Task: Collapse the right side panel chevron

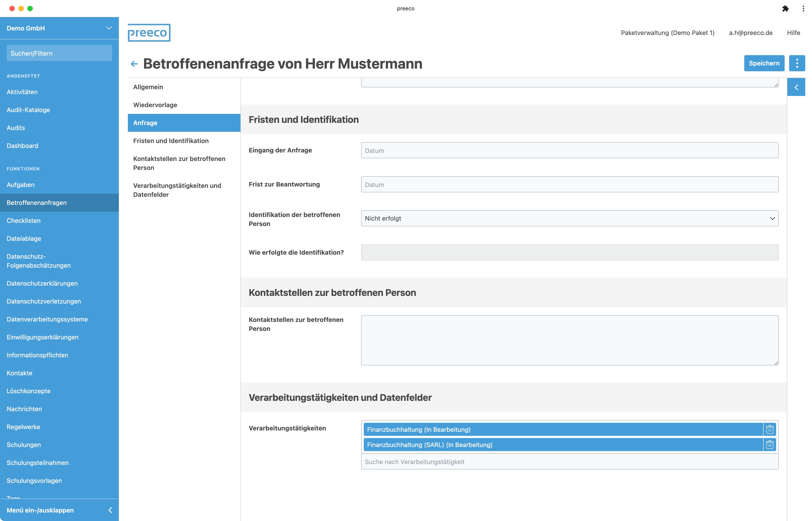Action: click(x=796, y=87)
